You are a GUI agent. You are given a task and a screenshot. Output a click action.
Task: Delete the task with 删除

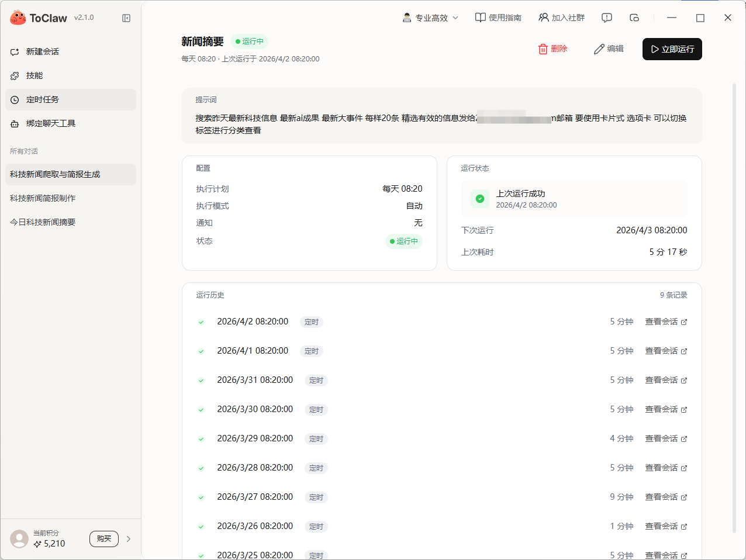(x=552, y=49)
